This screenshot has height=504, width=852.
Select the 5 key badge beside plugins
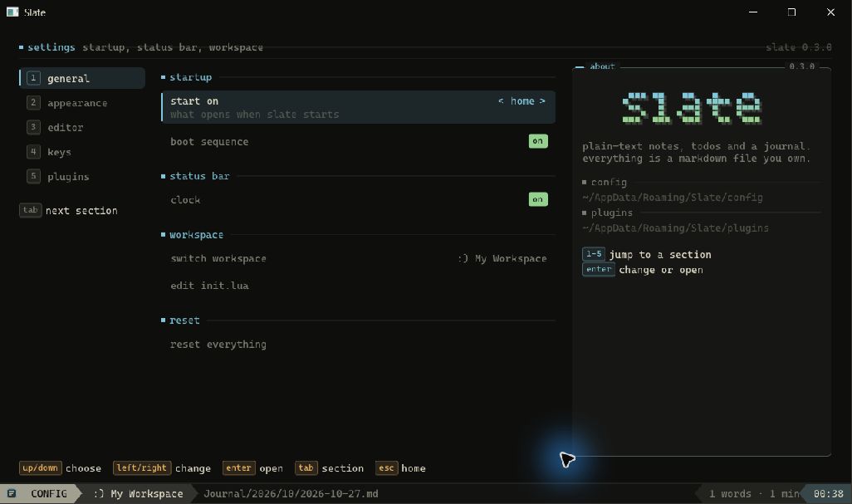coord(33,176)
